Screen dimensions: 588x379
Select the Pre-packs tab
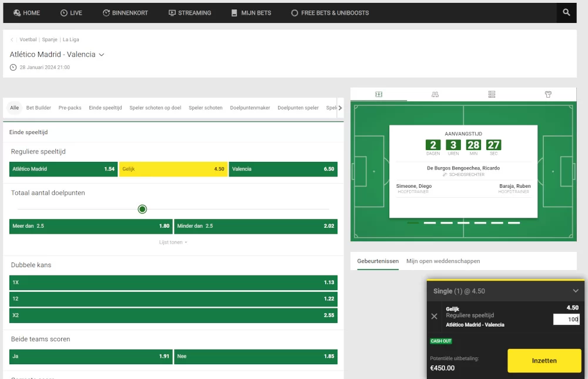(x=70, y=108)
